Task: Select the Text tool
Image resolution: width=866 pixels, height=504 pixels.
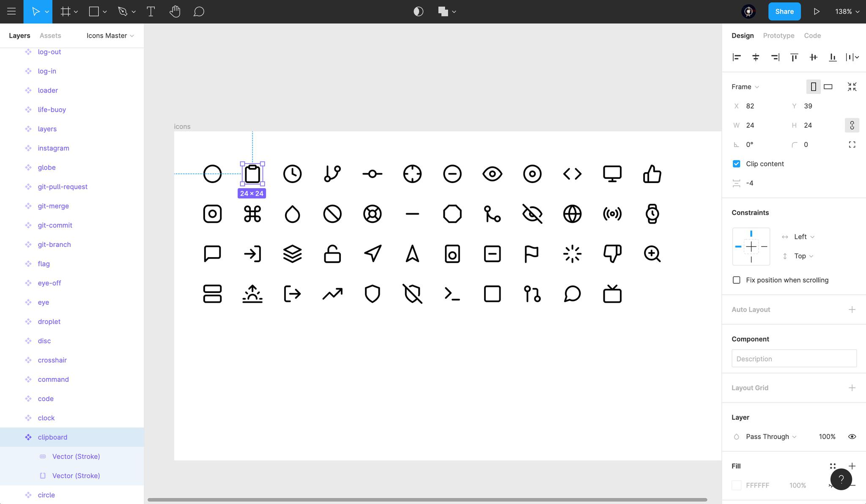Action: click(151, 11)
